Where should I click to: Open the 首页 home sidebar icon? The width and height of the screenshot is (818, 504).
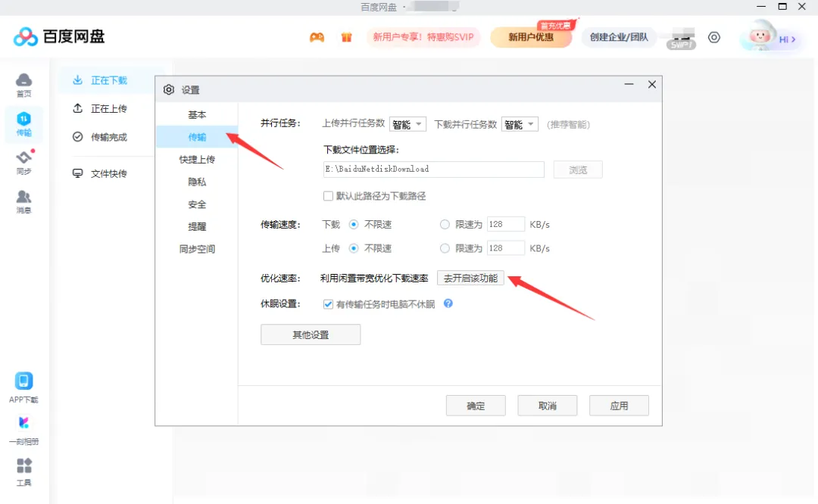click(23, 85)
